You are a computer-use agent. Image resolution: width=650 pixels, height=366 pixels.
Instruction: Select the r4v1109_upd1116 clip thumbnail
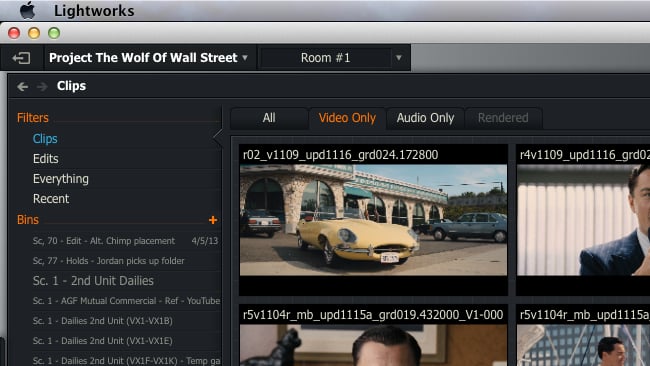(583, 220)
